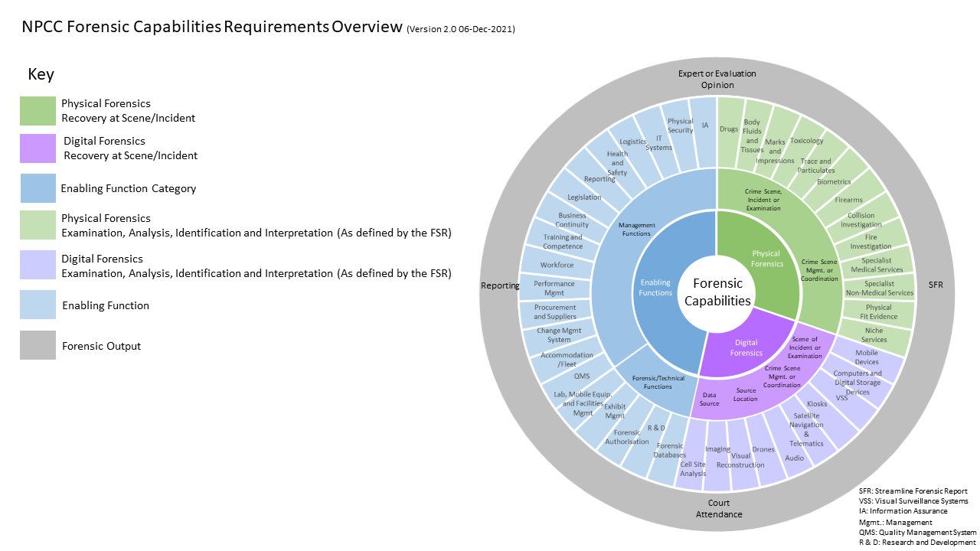Click the Accommodation/Fleet segment
980x551 pixels.
[567, 360]
